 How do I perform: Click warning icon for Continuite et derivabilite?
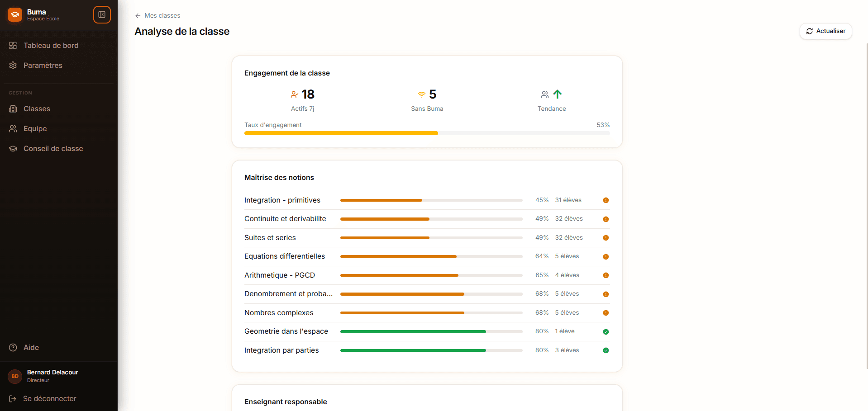point(606,219)
